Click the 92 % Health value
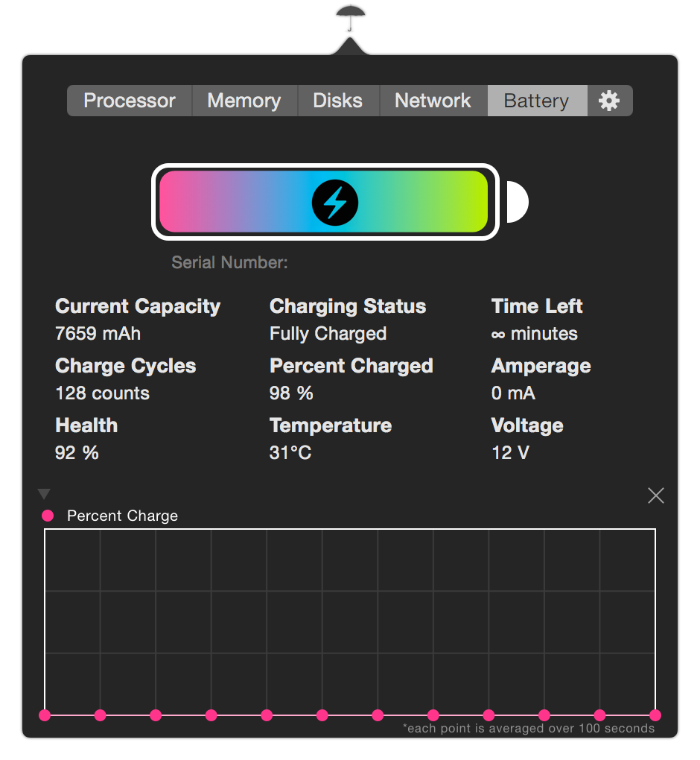Screen dimensions: 700x760 (77, 453)
